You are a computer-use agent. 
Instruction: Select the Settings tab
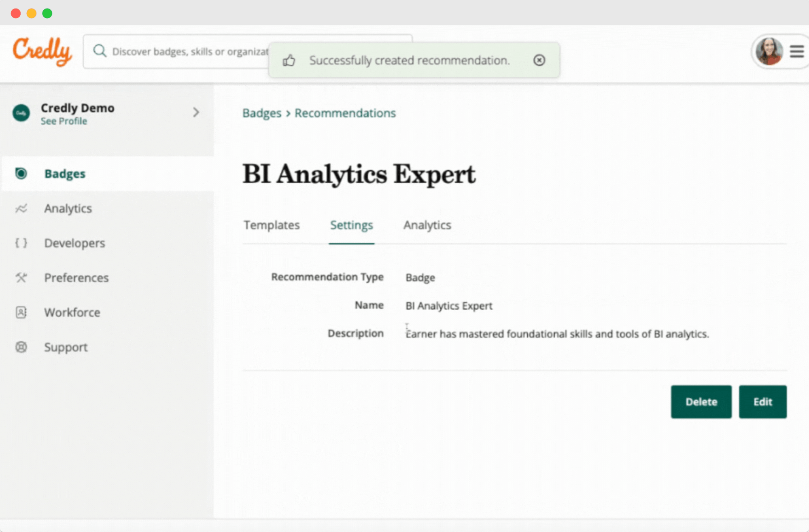click(x=351, y=225)
